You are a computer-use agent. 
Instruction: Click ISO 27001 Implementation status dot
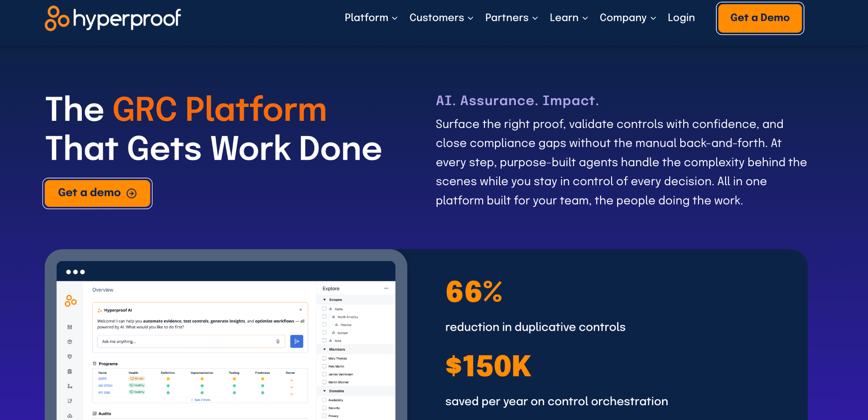pos(202,386)
